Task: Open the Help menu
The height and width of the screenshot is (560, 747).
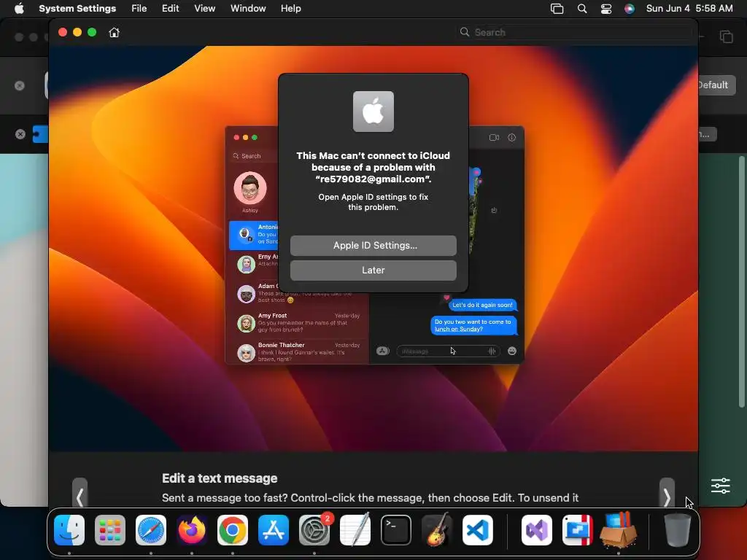Action: click(290, 9)
